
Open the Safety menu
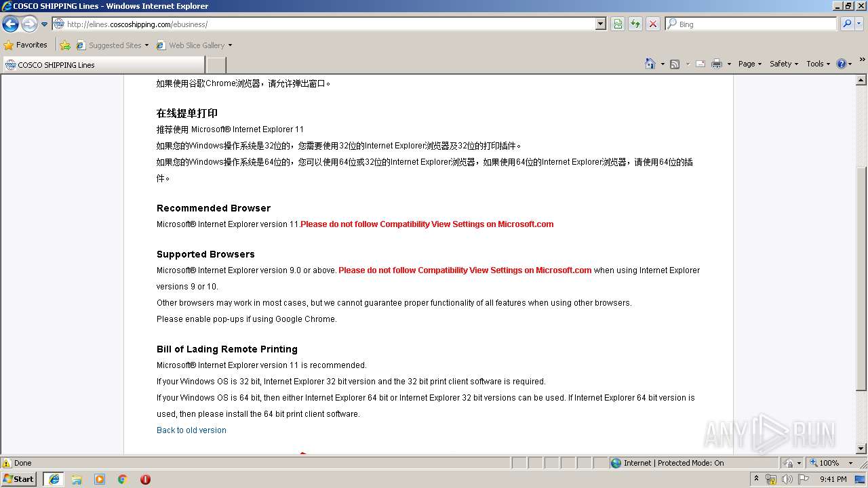point(784,64)
